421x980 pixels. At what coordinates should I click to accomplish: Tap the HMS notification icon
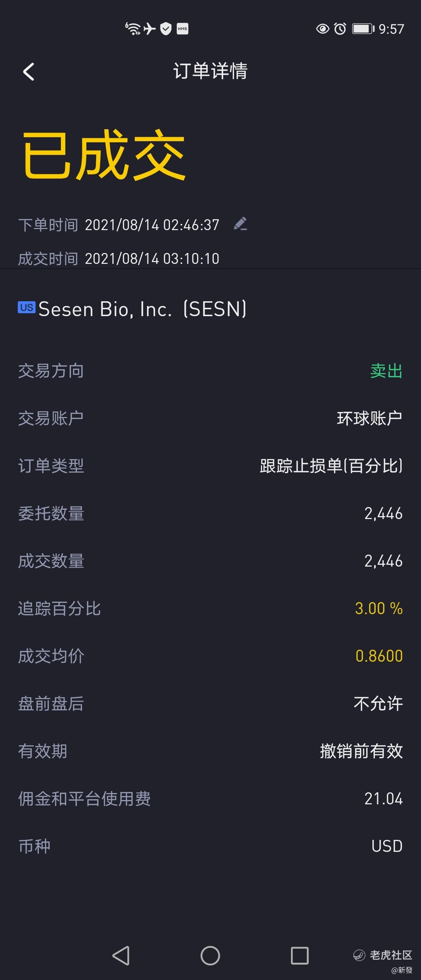pyautogui.click(x=183, y=29)
